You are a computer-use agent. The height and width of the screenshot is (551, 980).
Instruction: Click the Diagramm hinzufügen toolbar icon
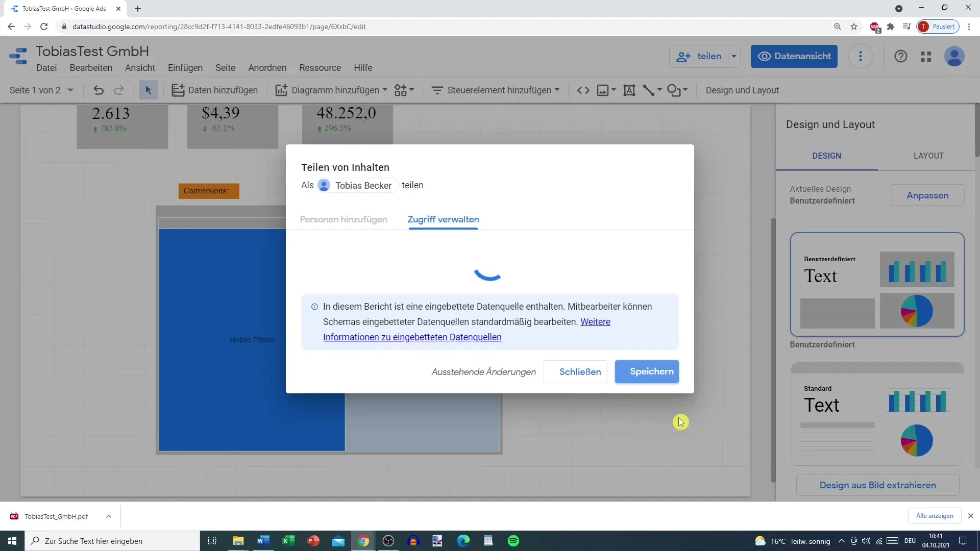330,89
